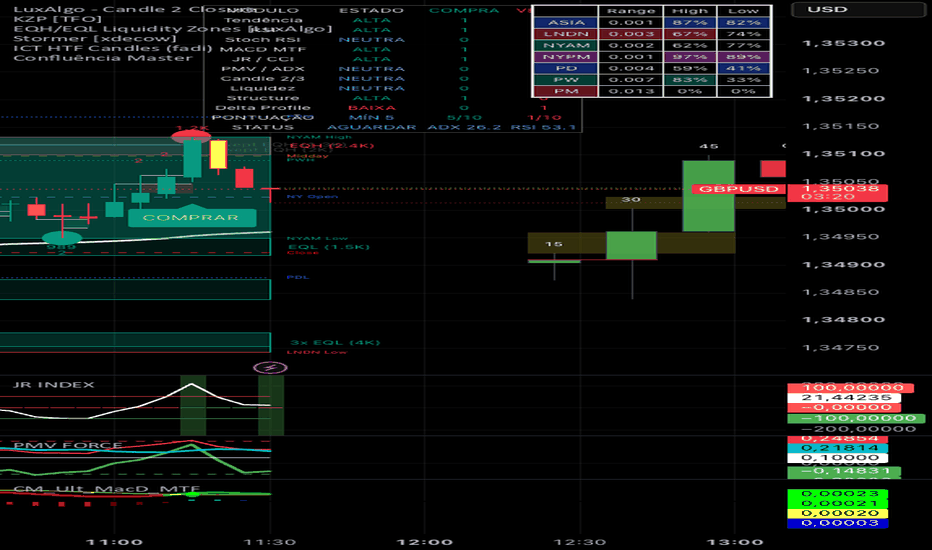This screenshot has height=550, width=932.
Task: Click the yellow 0,00020 MACD value
Action: 837,513
